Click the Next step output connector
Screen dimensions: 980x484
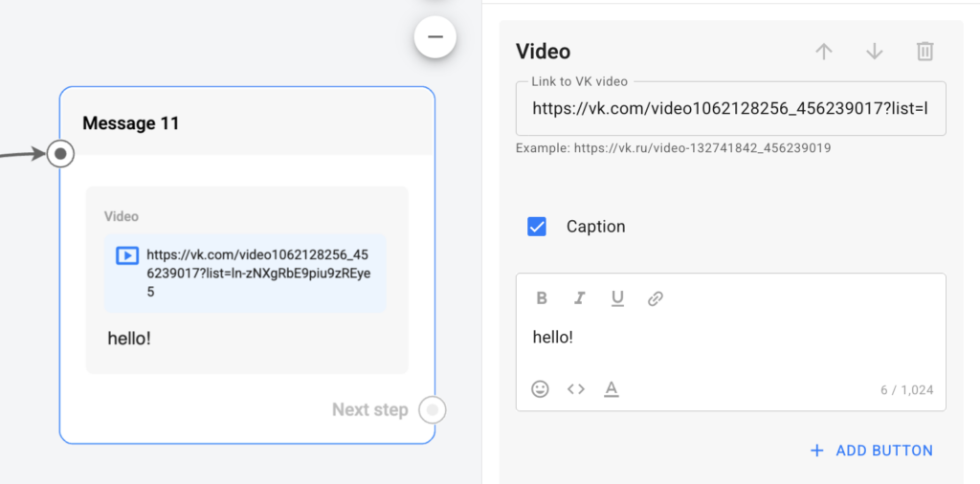[x=433, y=410]
